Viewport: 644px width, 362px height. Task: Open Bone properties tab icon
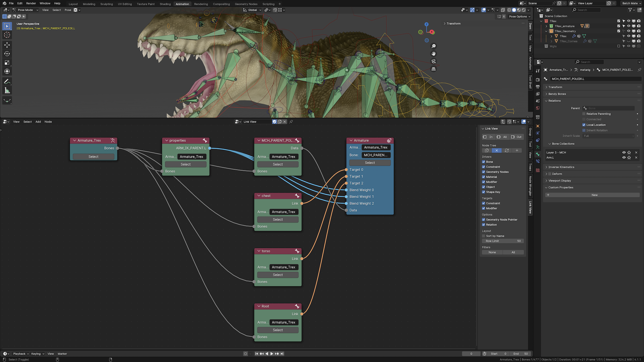(538, 154)
